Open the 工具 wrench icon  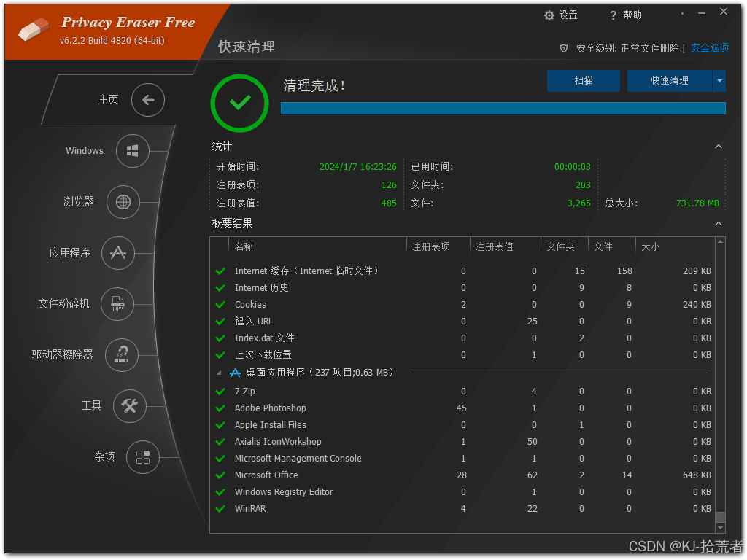click(x=130, y=405)
